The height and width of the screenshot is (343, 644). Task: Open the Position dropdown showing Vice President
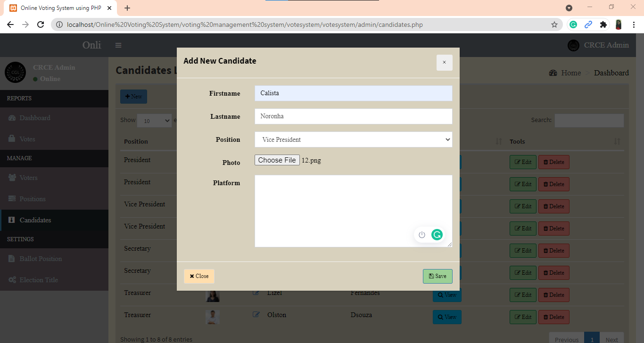coord(353,139)
